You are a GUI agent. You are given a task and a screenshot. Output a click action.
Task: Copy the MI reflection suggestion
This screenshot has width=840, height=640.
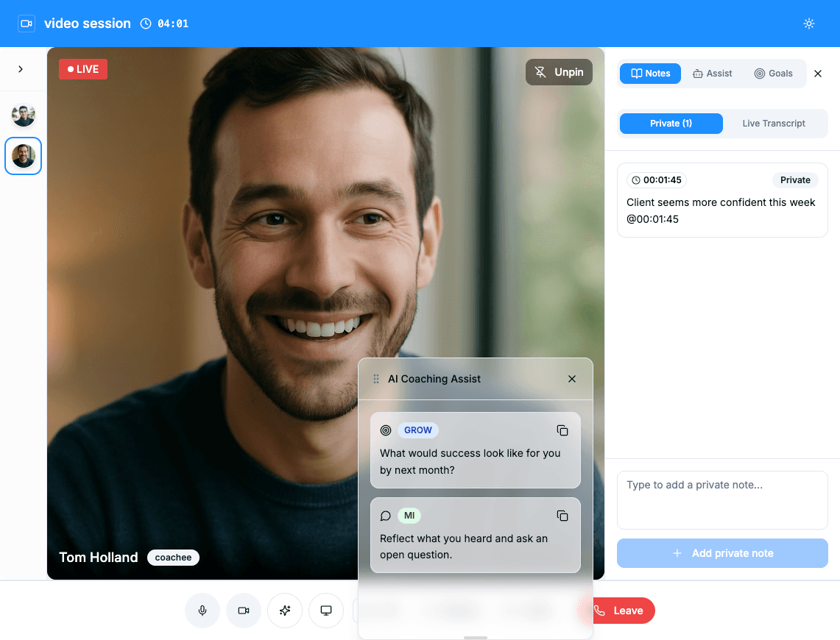click(562, 516)
